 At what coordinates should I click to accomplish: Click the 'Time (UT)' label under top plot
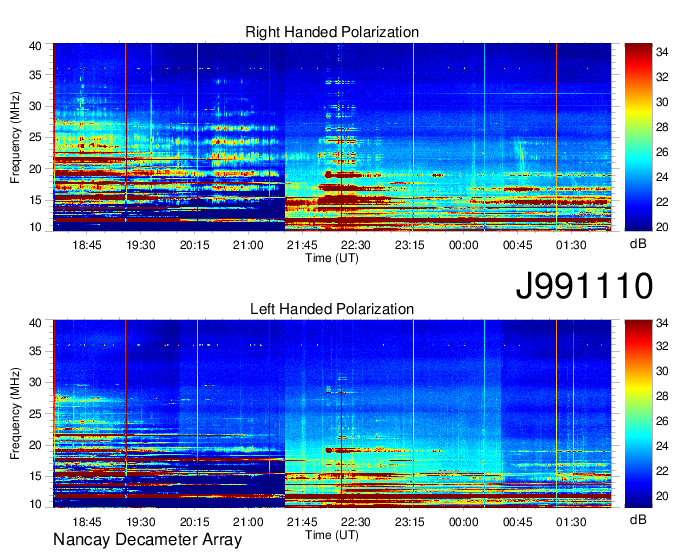[332, 258]
